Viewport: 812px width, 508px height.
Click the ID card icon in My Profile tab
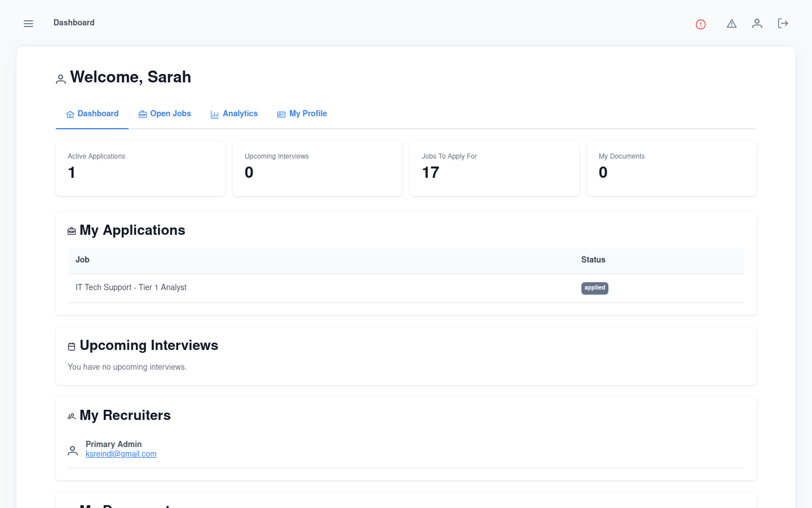pyautogui.click(x=281, y=115)
